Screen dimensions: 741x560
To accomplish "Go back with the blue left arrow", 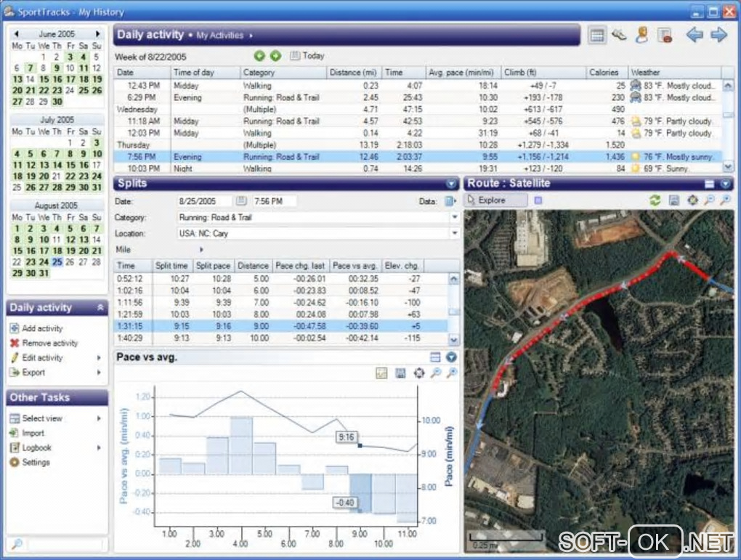I will coord(695,34).
